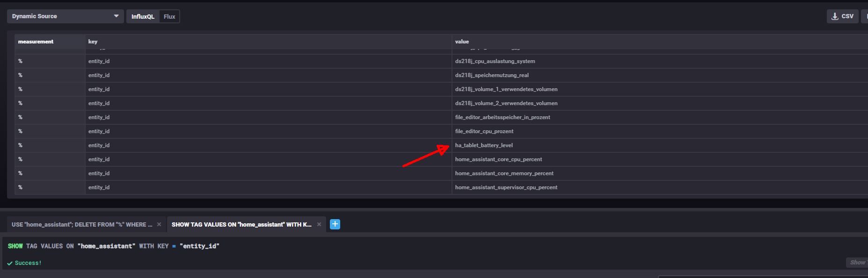Download results with the CSV button
868x278 pixels.
coord(842,16)
